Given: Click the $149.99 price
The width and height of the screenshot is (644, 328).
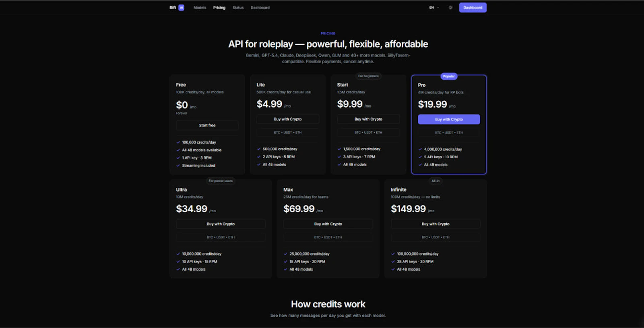Looking at the screenshot, I should tap(408, 209).
